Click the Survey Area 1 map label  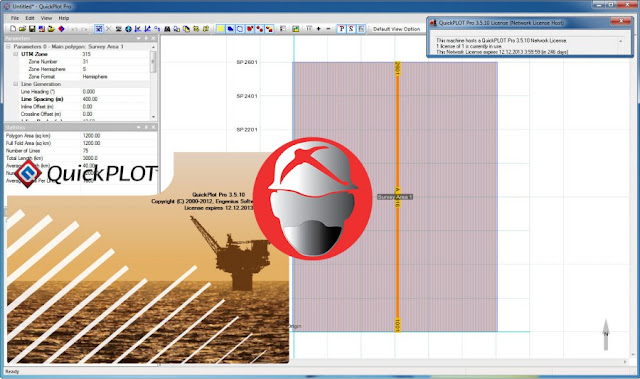pos(395,197)
